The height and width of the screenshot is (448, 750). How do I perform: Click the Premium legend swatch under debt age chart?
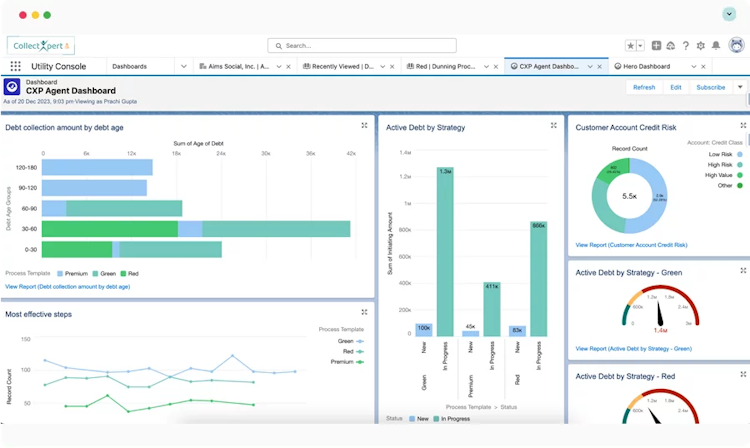point(60,273)
